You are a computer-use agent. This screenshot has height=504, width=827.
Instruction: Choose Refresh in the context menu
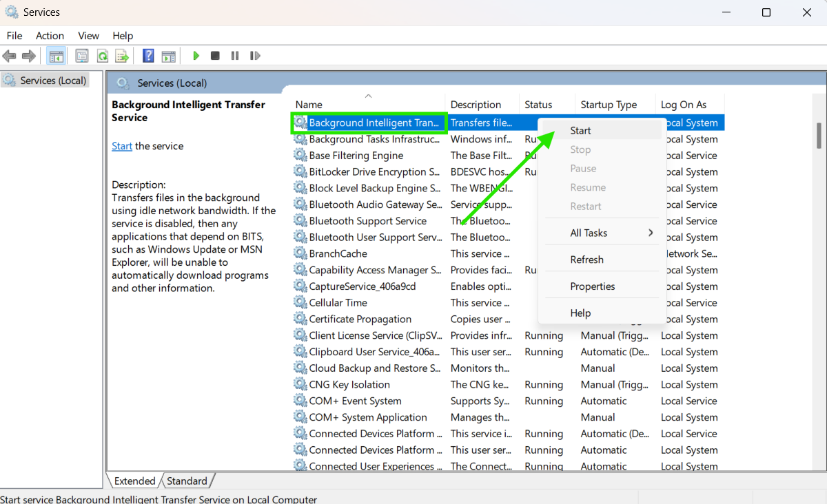[602, 260]
